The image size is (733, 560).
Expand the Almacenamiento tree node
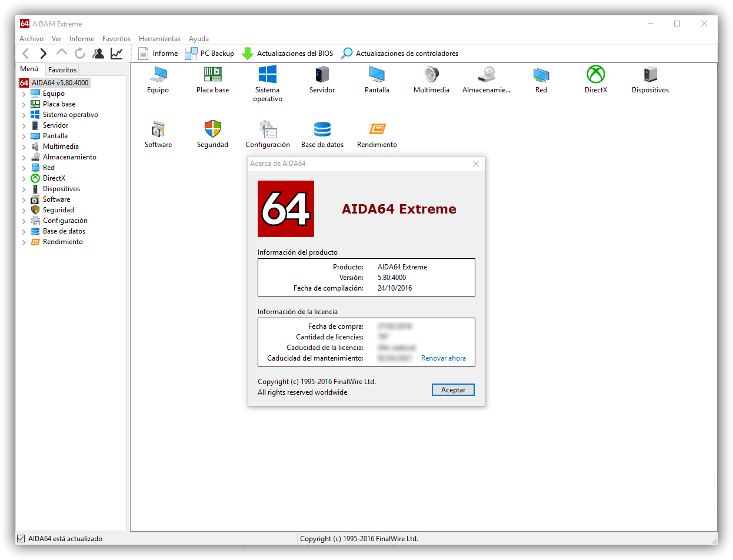24,157
